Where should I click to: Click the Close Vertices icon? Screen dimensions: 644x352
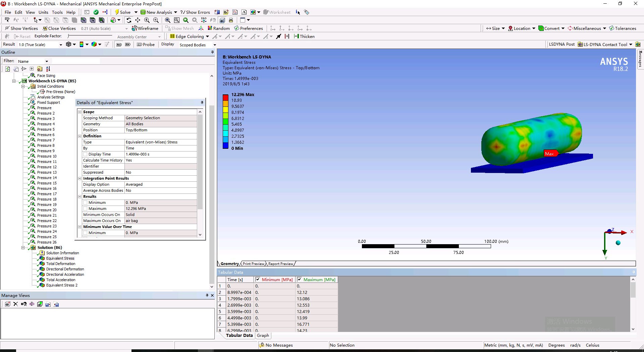pos(59,29)
